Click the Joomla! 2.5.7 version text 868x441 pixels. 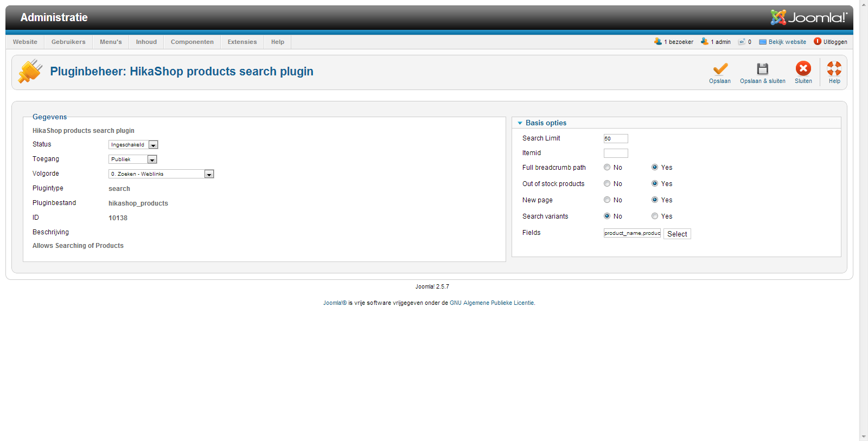coord(432,287)
